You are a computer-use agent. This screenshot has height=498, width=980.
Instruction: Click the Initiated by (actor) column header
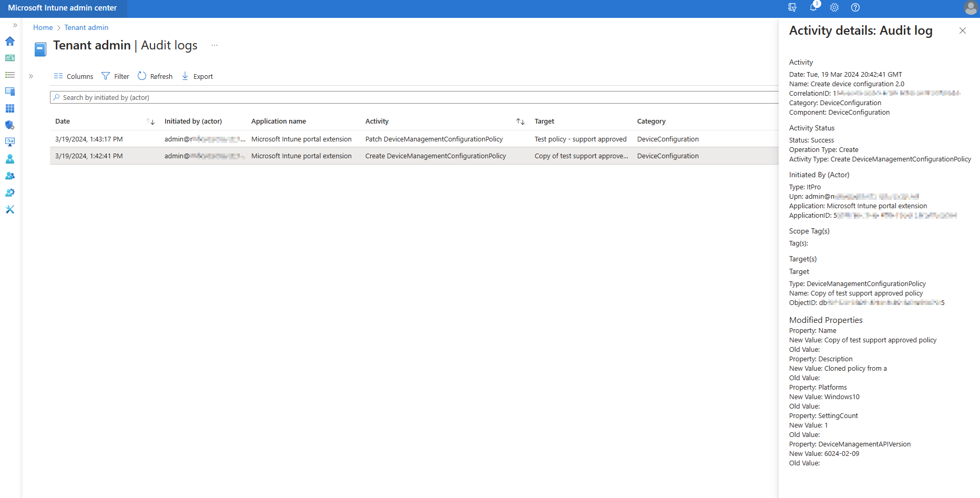point(193,121)
